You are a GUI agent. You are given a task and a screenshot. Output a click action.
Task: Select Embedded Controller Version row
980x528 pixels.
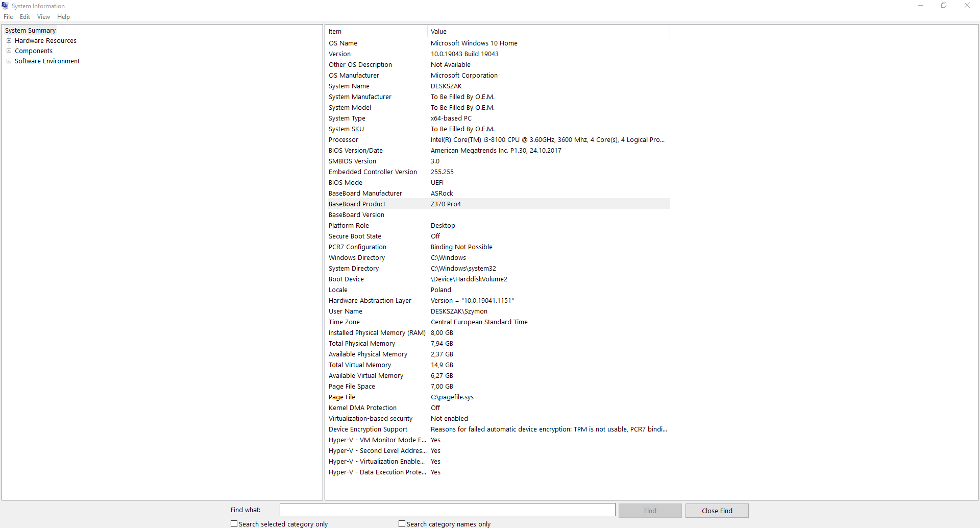[498, 172]
